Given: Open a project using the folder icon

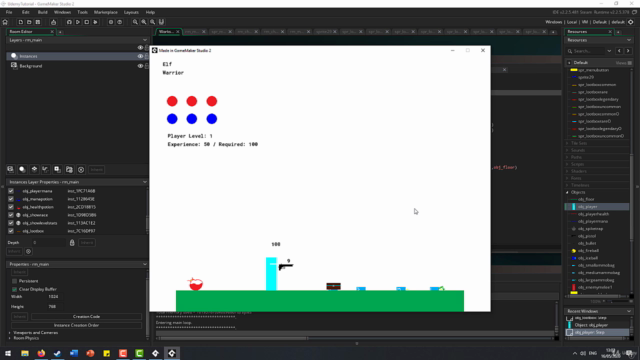Looking at the screenshot, I should coord(29,22).
